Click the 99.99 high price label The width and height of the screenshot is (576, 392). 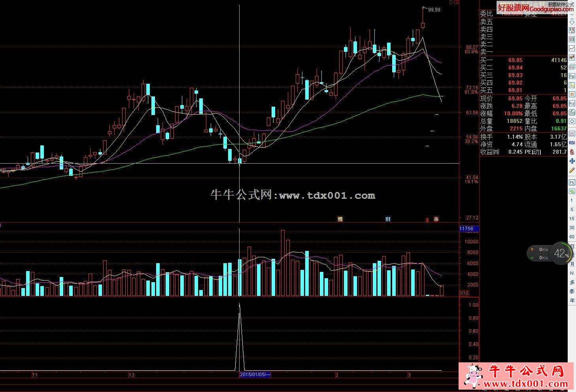pyautogui.click(x=434, y=10)
